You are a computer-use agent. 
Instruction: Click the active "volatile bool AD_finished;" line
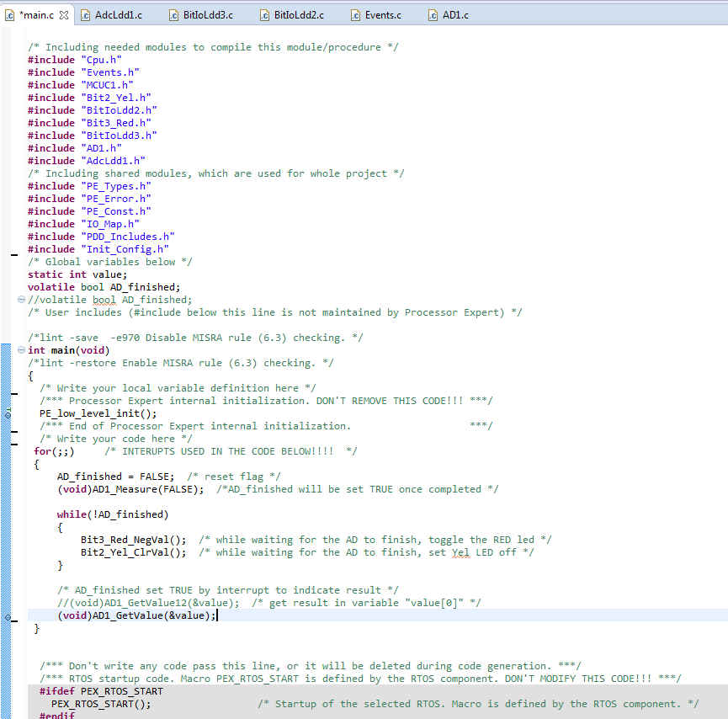pos(104,287)
